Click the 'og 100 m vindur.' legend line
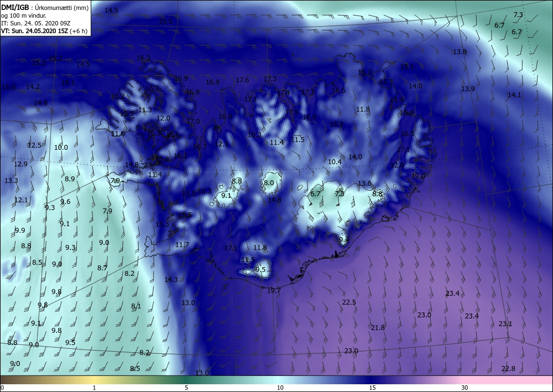Viewport: 553px width, 392px height. [24, 15]
